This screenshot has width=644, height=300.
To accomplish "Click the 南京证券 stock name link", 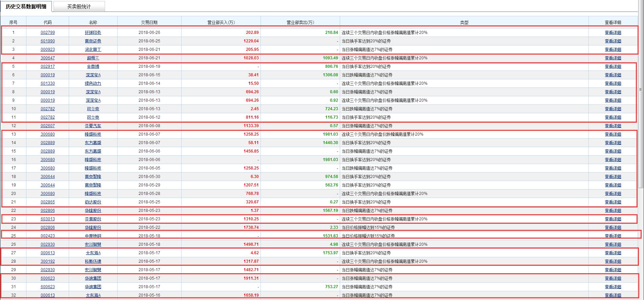I will tap(93, 41).
